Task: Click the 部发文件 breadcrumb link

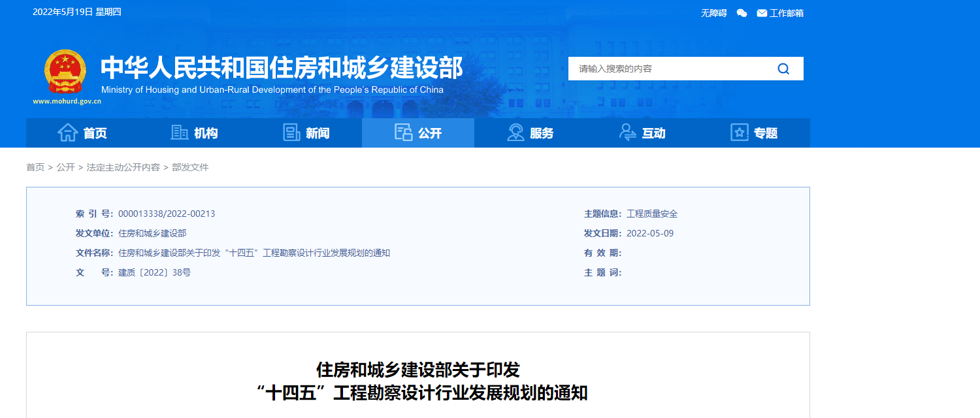Action: tap(192, 167)
